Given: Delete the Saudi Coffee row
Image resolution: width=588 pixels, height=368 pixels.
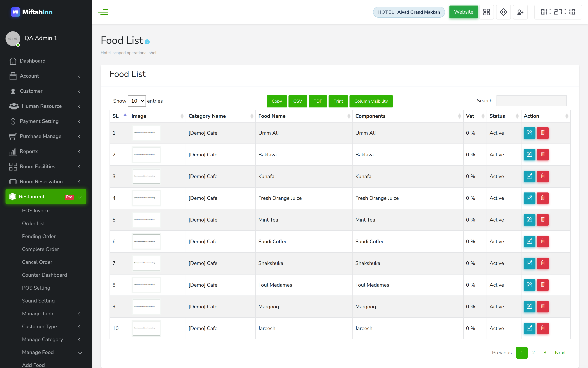Looking at the screenshot, I should click(543, 241).
